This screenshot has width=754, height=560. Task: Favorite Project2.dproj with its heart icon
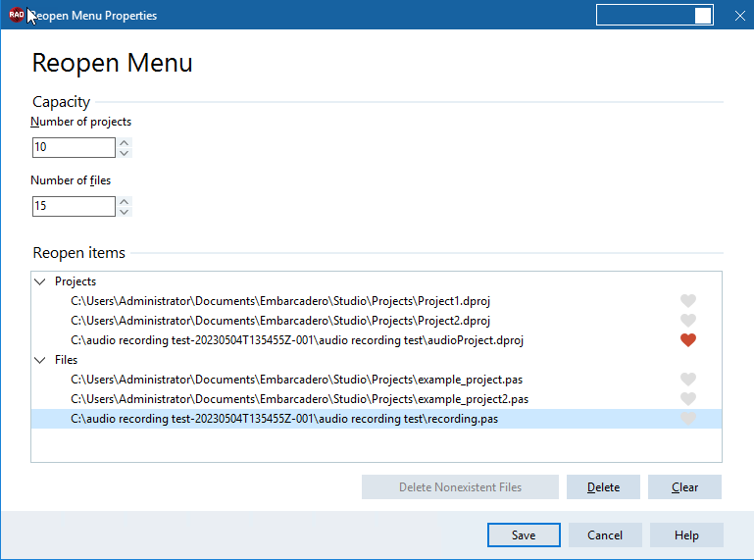tap(688, 321)
